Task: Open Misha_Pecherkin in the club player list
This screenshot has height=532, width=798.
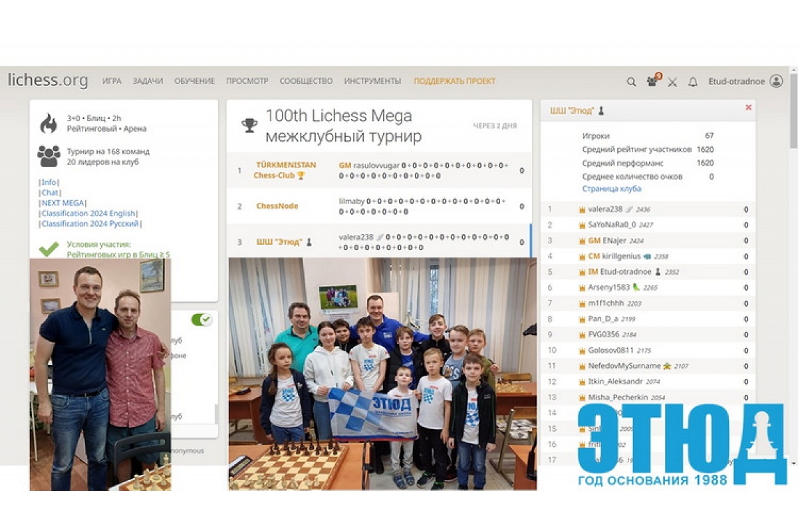Action: [616, 398]
